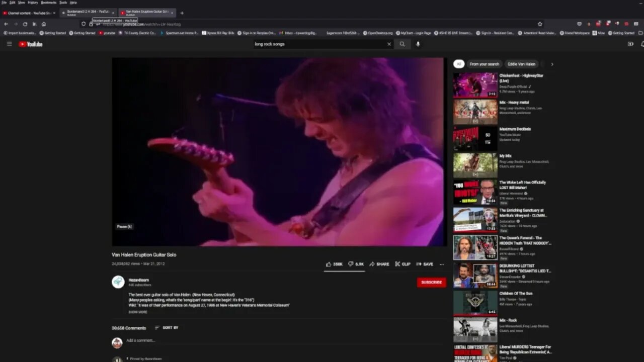The height and width of the screenshot is (362, 644).
Task: Switch to the Borderlands 2 H 264 tab
Action: 88,13
